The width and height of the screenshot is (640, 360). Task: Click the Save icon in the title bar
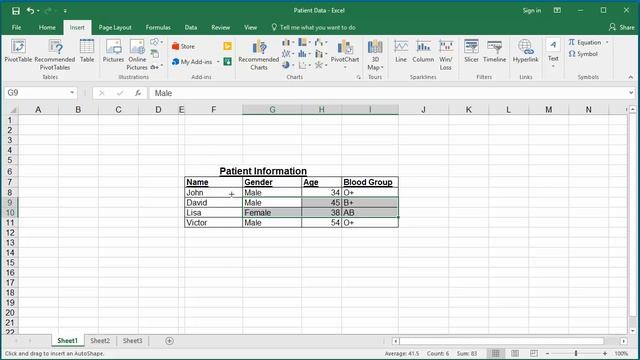[x=16, y=11]
